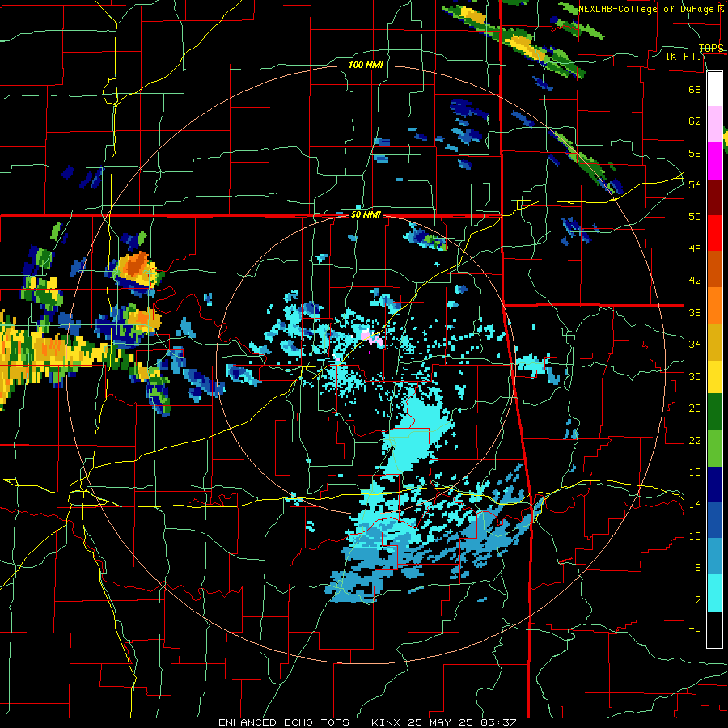
Task: Click legend value "14"
Action: 695,504
